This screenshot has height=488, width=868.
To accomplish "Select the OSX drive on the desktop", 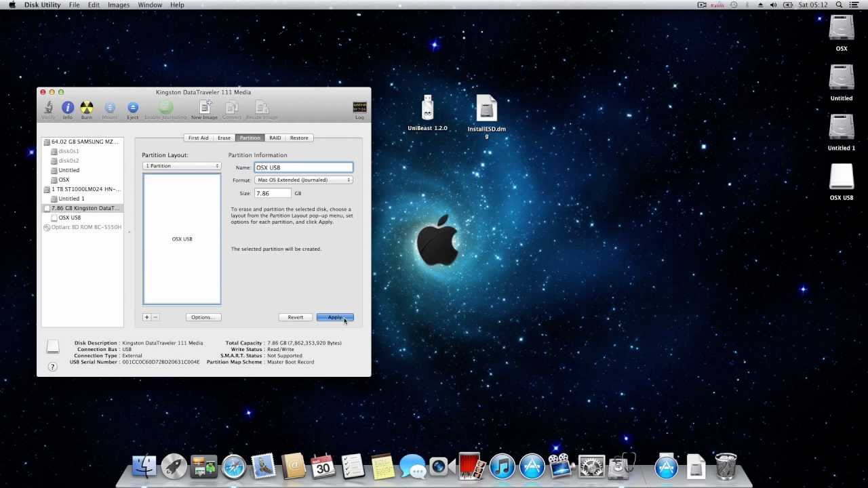I will pos(842,33).
